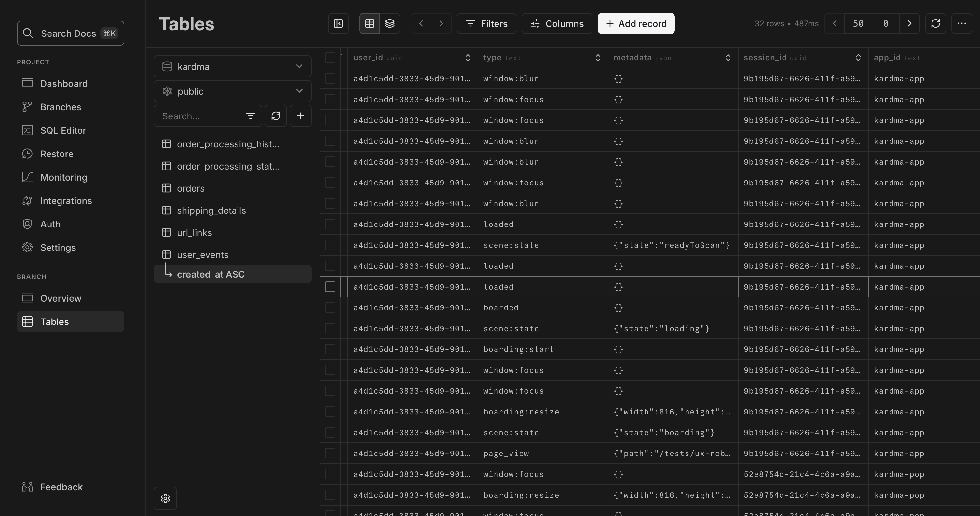Check the first window:blur row
The height and width of the screenshot is (516, 980).
(x=330, y=78)
